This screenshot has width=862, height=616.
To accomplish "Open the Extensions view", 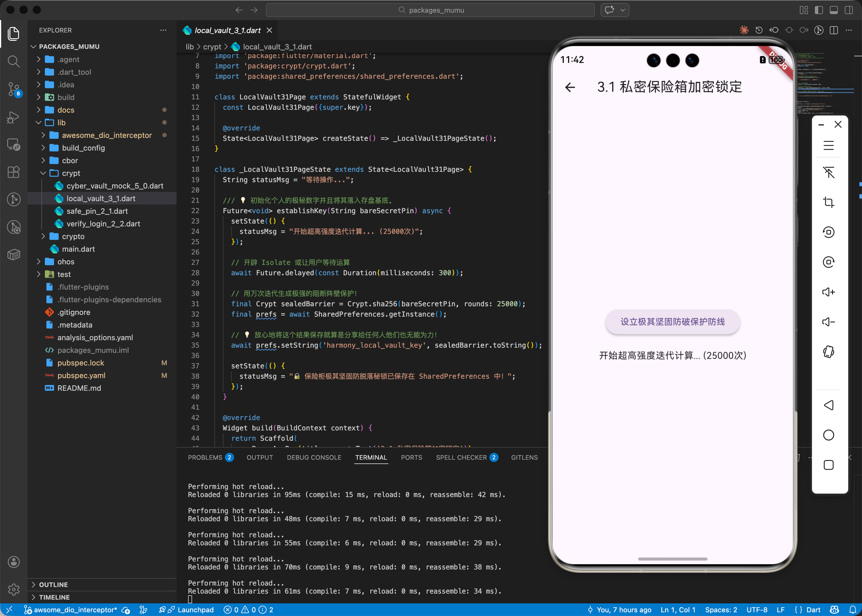I will 14,172.
